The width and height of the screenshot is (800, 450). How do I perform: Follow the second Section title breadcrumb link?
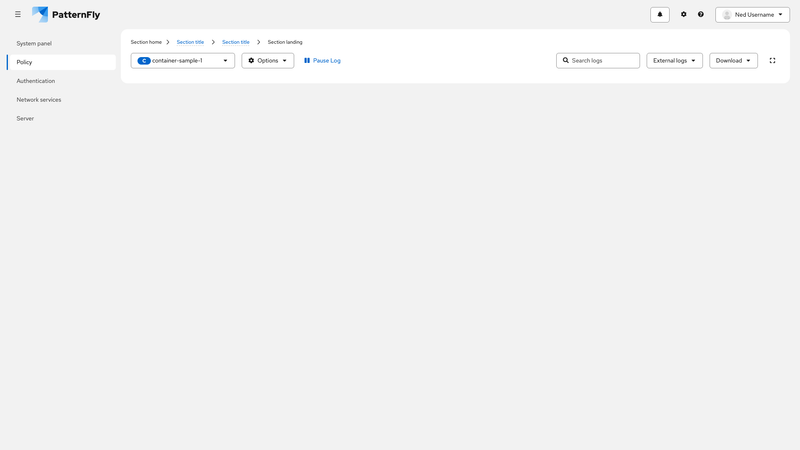point(236,42)
